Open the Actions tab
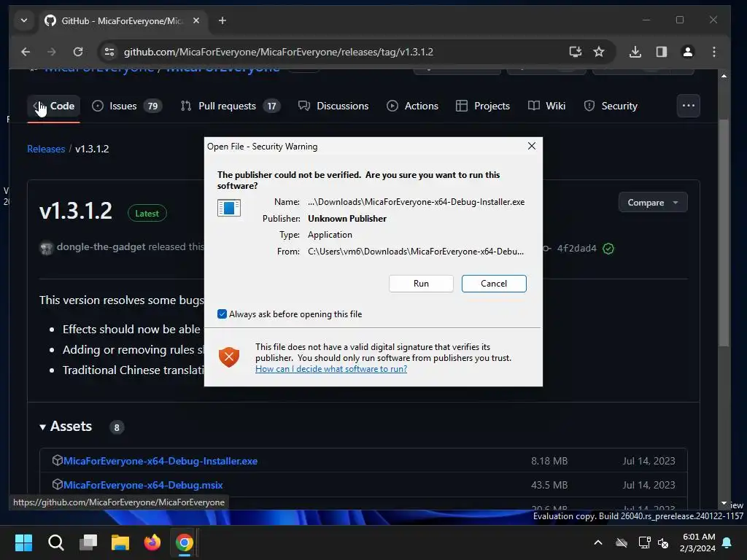The image size is (747, 560). coord(413,106)
